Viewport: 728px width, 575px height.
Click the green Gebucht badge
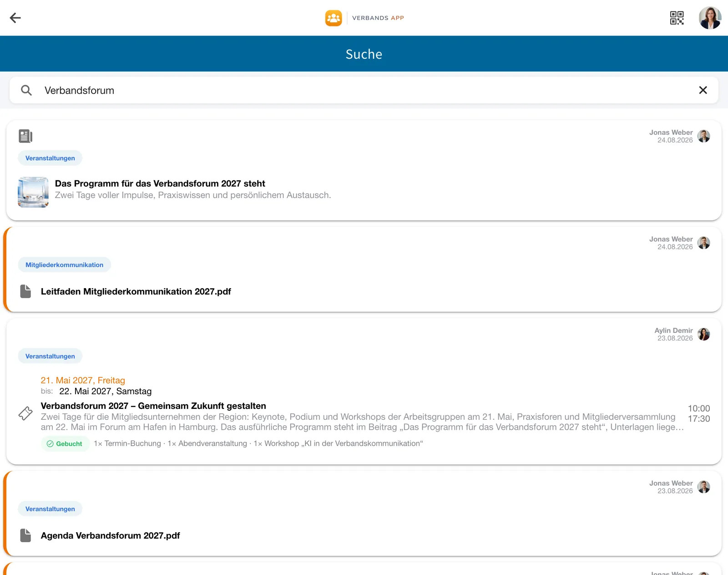point(65,443)
